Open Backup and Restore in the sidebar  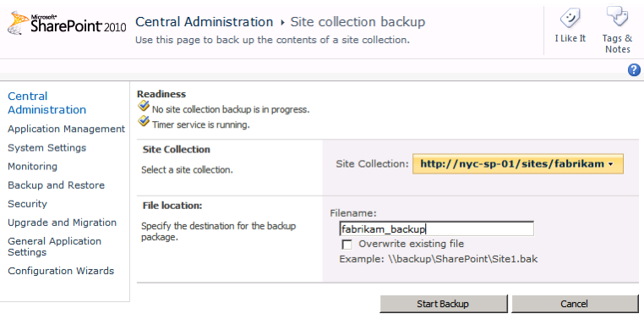tap(57, 185)
